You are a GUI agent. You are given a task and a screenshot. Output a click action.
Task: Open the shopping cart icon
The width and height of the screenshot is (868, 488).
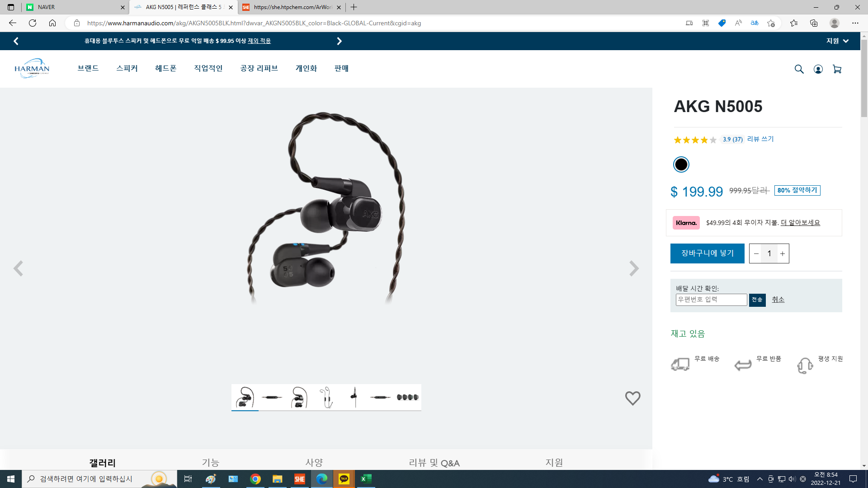[837, 69]
